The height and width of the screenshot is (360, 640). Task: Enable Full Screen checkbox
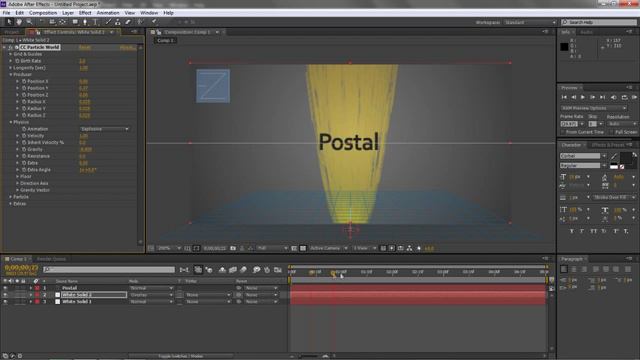(x=611, y=132)
